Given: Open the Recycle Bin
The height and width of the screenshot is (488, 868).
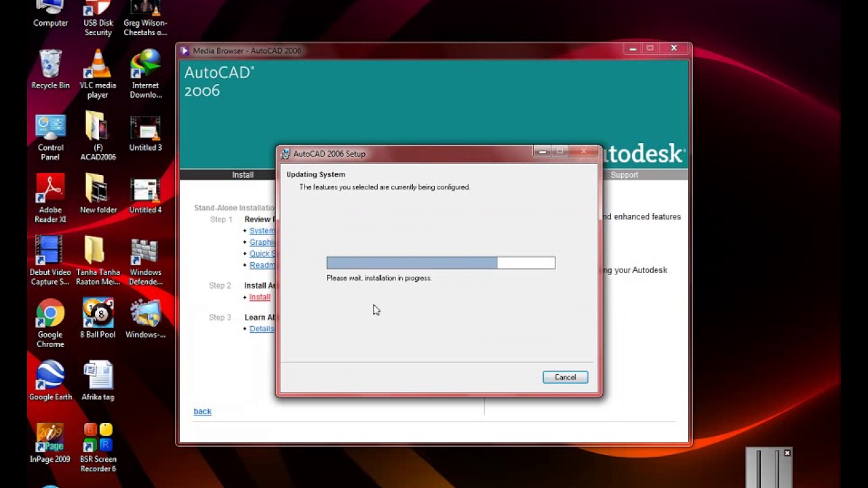Looking at the screenshot, I should click(x=50, y=69).
